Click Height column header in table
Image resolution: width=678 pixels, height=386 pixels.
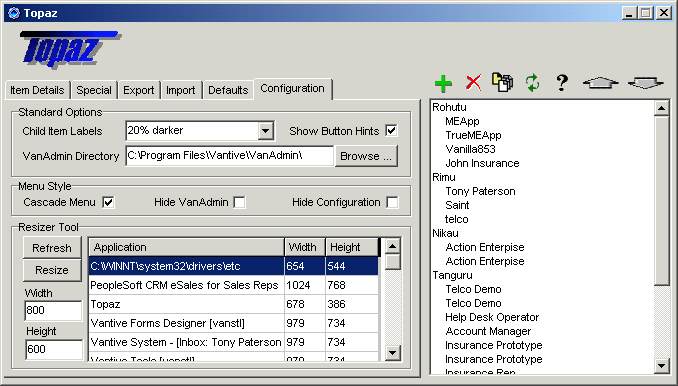pos(352,247)
